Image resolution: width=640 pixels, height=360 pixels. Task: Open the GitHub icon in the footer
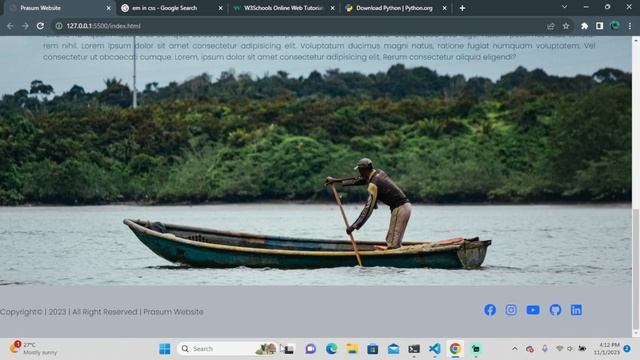click(x=555, y=310)
